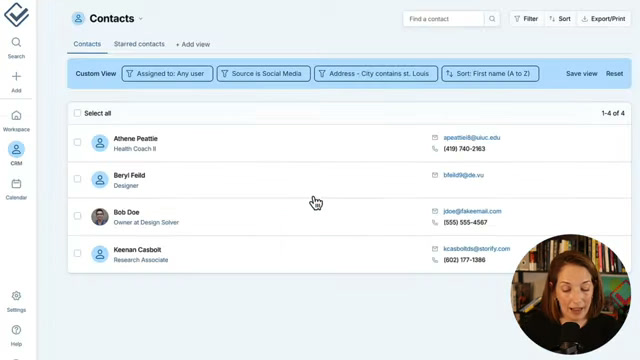Image resolution: width=640 pixels, height=360 pixels.
Task: Open the Address - City contains filter
Action: 376,73
